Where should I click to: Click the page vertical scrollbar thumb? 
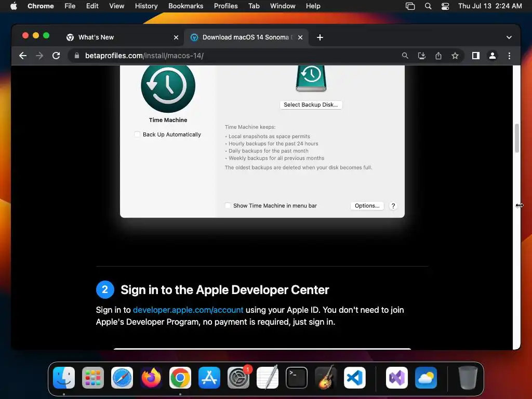[x=517, y=138]
